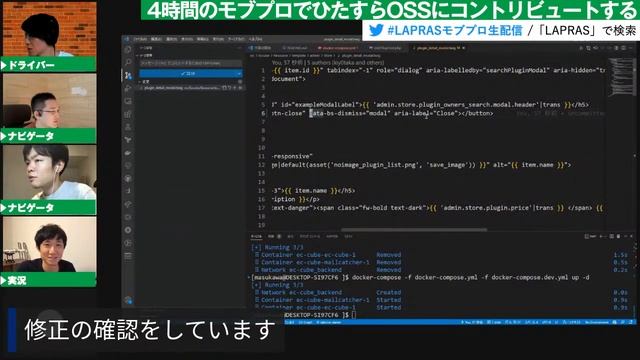The image size is (640, 360).
Task: Click 'searchPluginModal' text on line 1
Action: pyautogui.click(x=516, y=70)
